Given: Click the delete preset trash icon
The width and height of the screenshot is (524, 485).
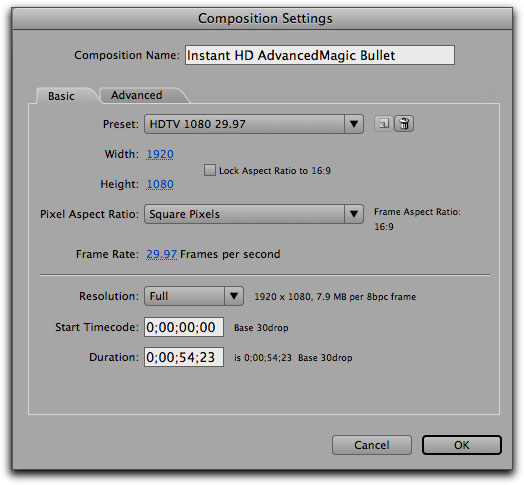Looking at the screenshot, I should (x=404, y=124).
